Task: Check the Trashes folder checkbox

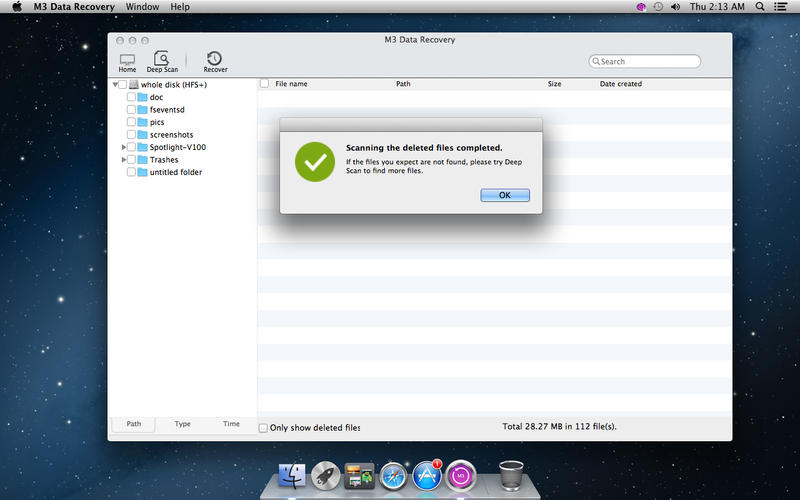Action: point(131,160)
